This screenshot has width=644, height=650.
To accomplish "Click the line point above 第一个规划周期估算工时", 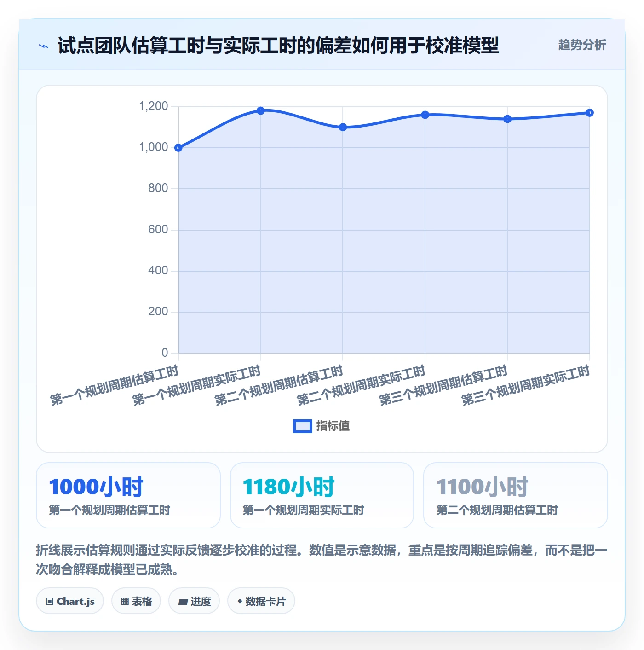I will coord(178,148).
